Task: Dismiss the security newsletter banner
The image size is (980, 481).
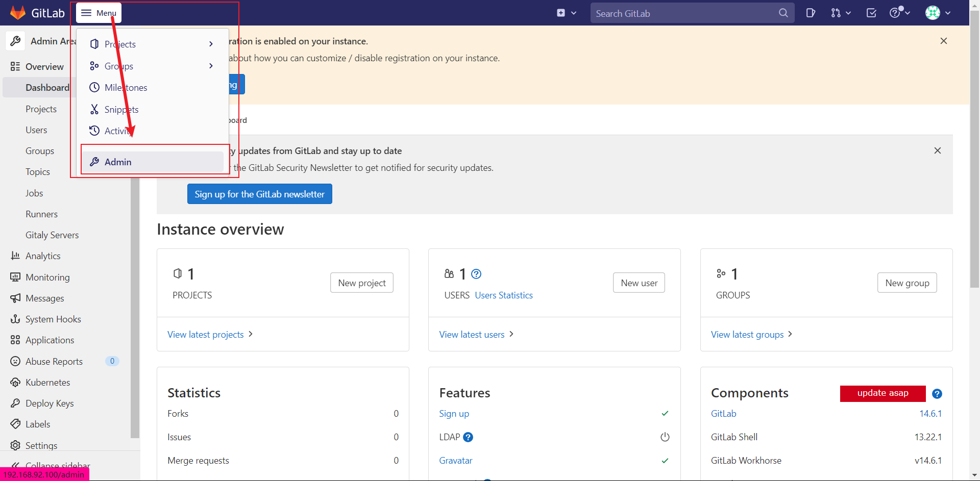Action: [x=938, y=150]
